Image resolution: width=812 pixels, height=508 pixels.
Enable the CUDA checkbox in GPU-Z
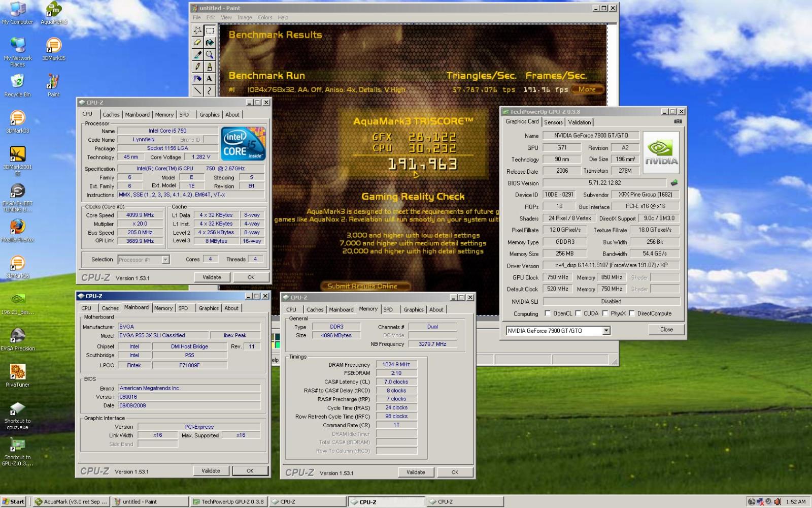(578, 313)
